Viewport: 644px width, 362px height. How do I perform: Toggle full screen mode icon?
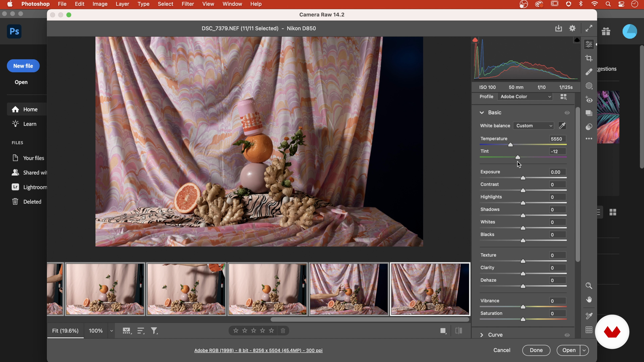(589, 28)
